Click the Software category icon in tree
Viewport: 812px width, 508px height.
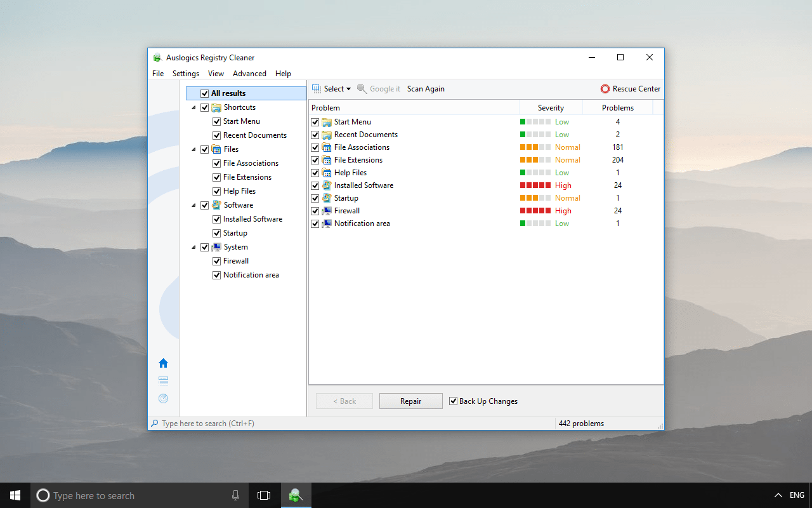216,205
